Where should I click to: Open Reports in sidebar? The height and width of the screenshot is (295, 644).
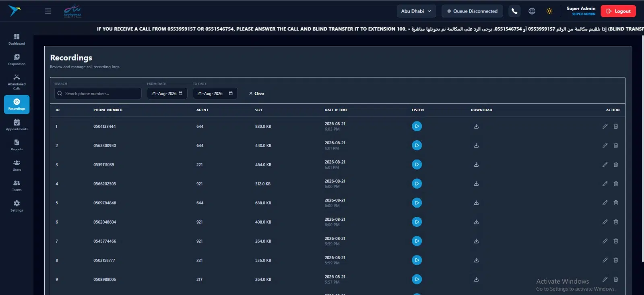coord(17,145)
